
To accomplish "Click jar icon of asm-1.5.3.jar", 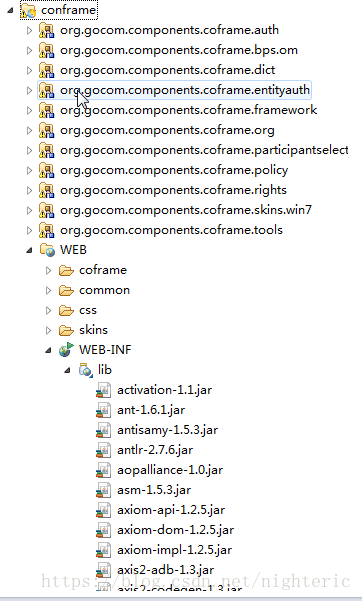I will (x=104, y=490).
